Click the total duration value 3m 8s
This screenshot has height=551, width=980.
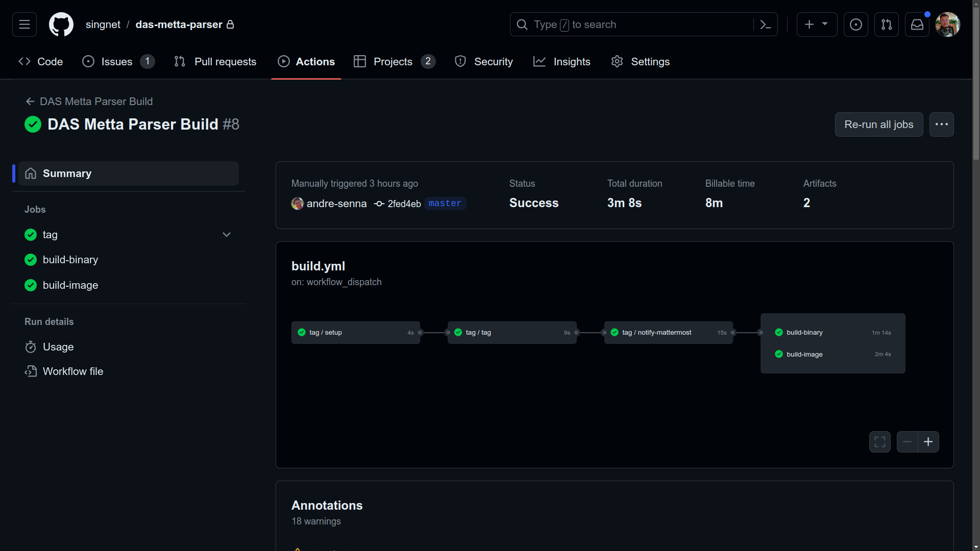[624, 203]
